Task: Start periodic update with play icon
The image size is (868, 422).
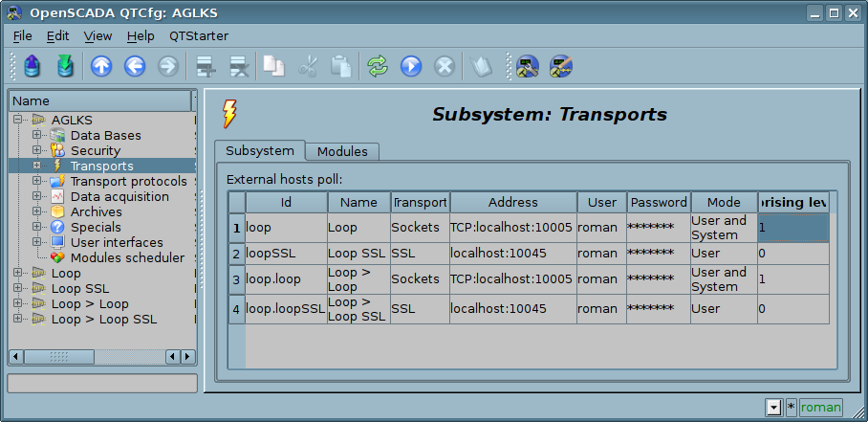Action: coord(411,67)
